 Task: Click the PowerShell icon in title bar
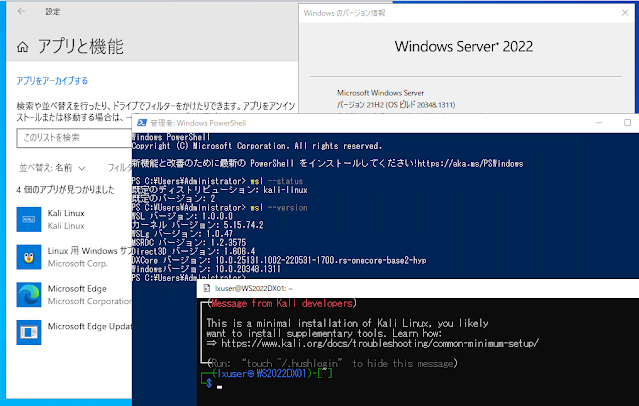[x=142, y=123]
